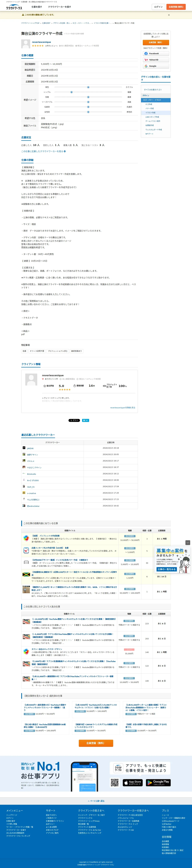Click やまびこデザイン's avatar icon
The height and width of the screenshot is (868, 192).
click(x=24, y=467)
